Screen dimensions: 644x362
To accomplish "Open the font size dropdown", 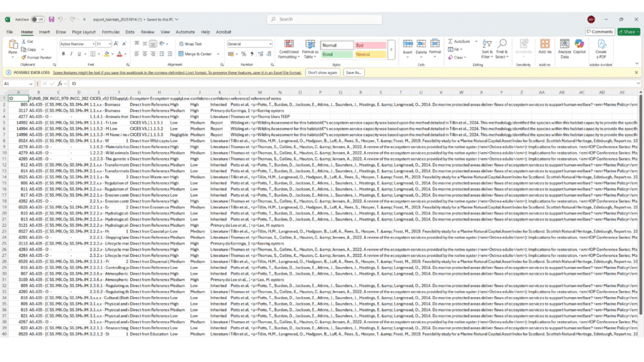I will (109, 43).
